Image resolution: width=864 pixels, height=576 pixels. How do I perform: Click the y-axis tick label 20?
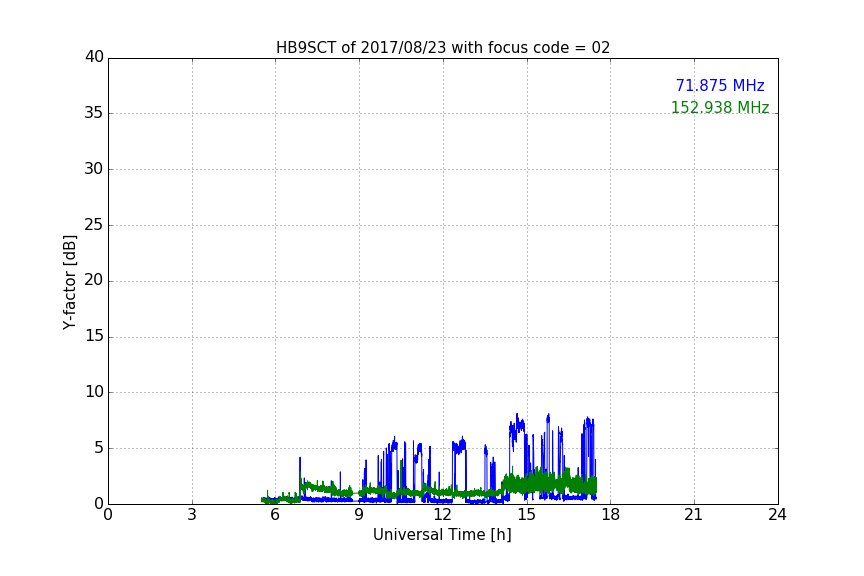coord(94,281)
